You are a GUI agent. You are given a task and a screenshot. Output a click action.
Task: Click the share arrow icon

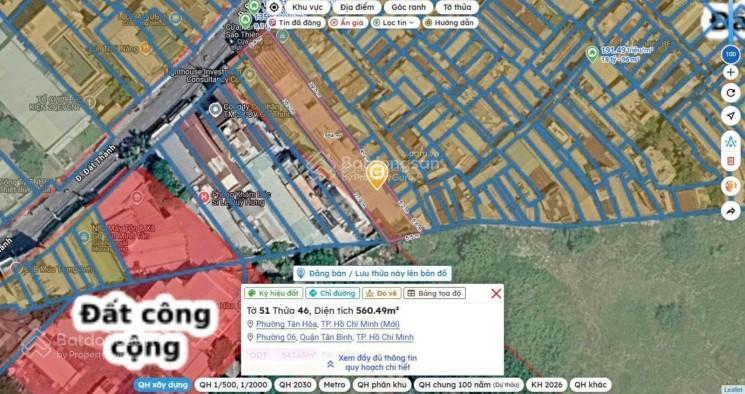[731, 211]
